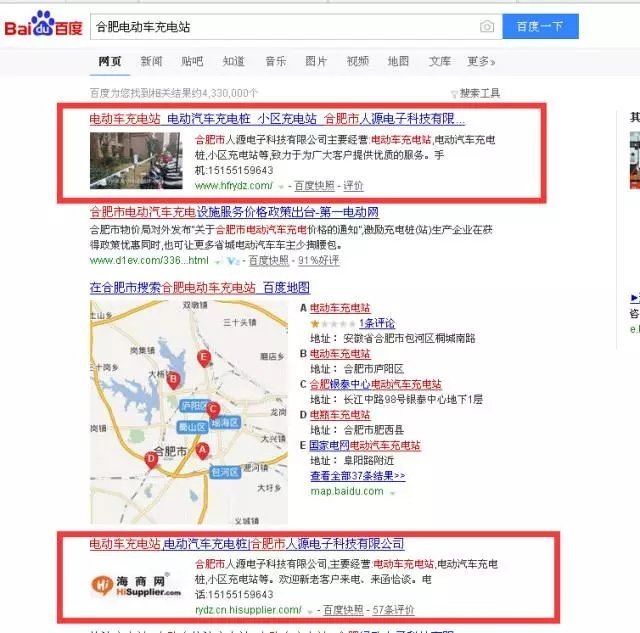The image size is (640, 633).
Task: Click the HiSupplier 海商网 logo thumbnail
Action: 136,586
